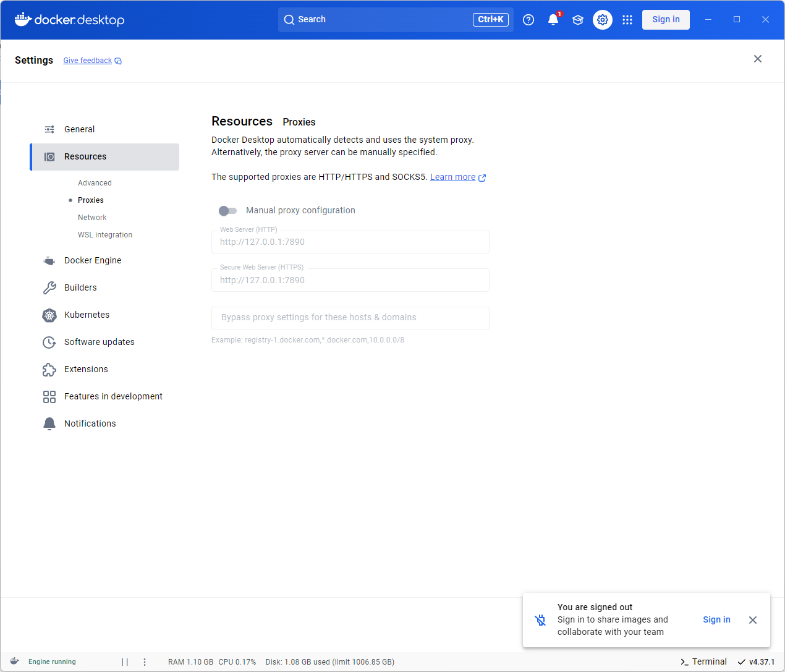The height and width of the screenshot is (672, 785).
Task: Click the Disk: 1.08 GB used status text
Action: click(x=330, y=662)
